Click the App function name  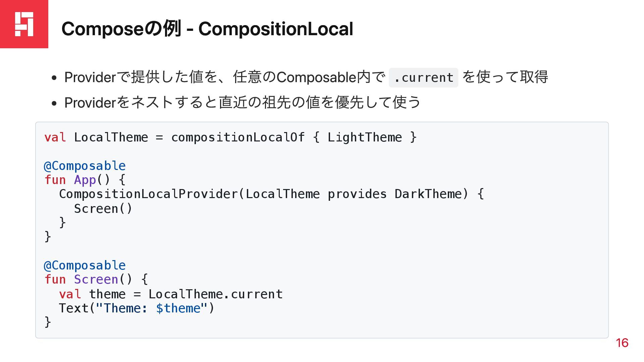(x=85, y=180)
